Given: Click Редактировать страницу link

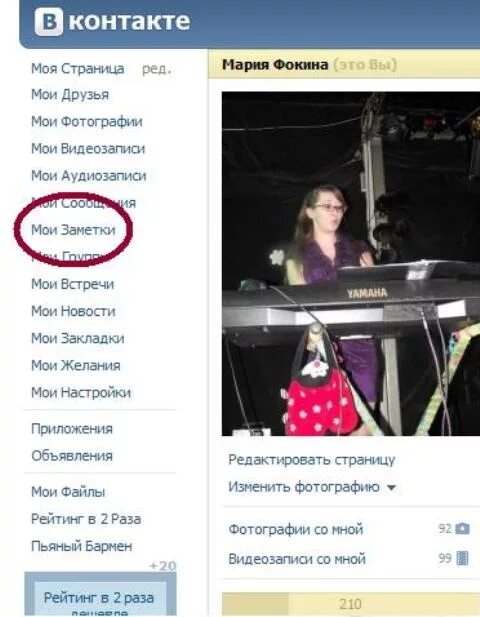Looking at the screenshot, I should coord(312,460).
